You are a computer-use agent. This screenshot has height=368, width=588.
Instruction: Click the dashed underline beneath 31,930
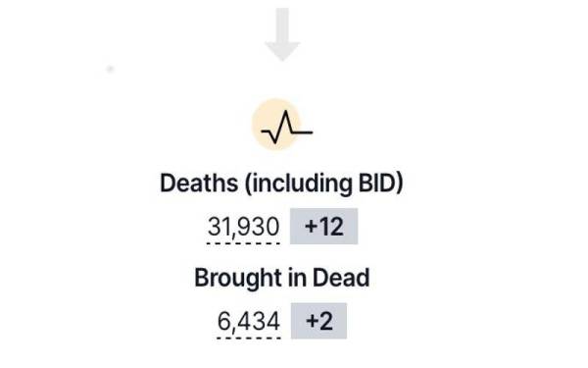[x=243, y=243]
